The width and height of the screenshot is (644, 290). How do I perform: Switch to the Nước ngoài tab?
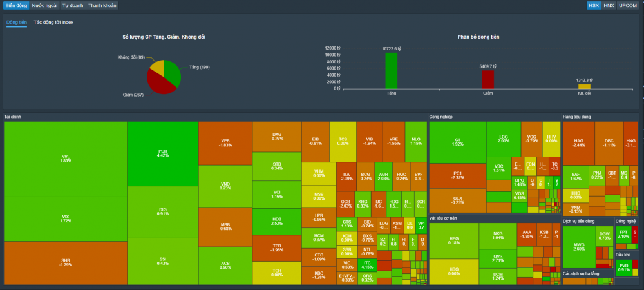pyautogui.click(x=45, y=5)
